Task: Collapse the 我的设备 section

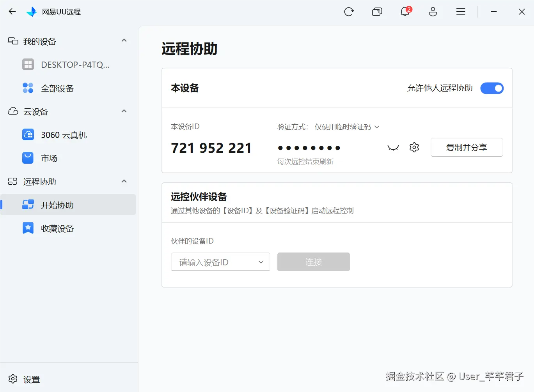Action: (x=124, y=41)
